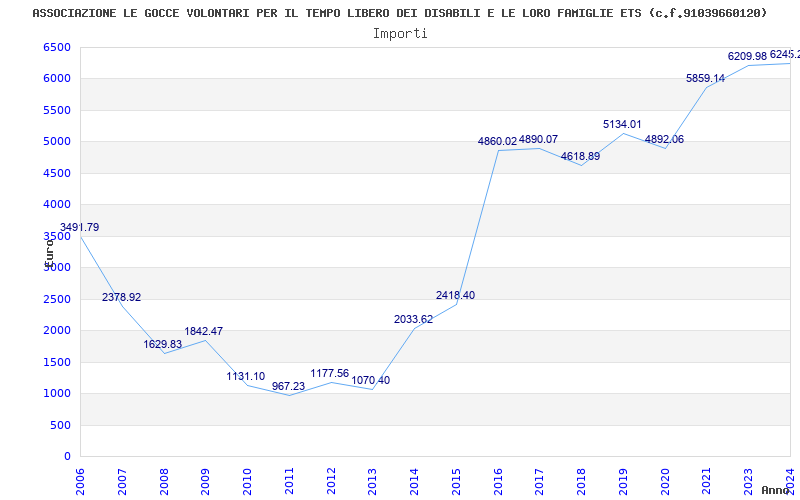Image resolution: width=800 pixels, height=500 pixels.
Task: Select the association name chart title
Action: pyautogui.click(x=400, y=13)
